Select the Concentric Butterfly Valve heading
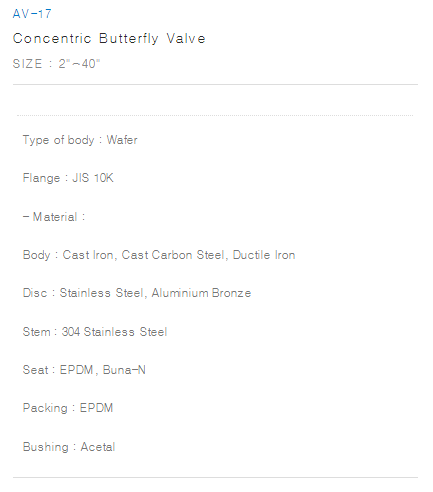This screenshot has width=433, height=492. [109, 39]
